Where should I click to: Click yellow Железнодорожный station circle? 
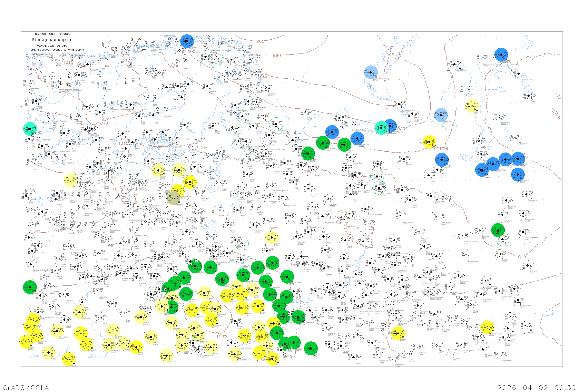point(430,142)
